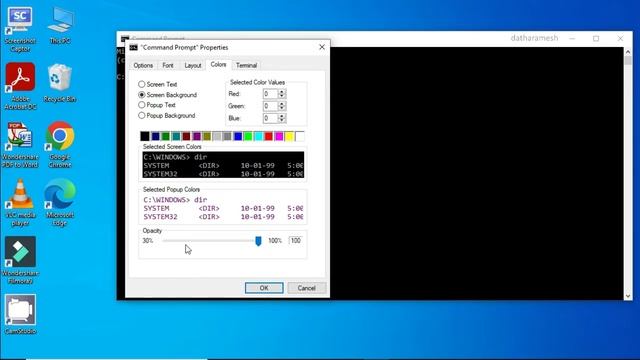Viewport: 640px width, 360px height.
Task: Increase the Green color value
Action: (x=282, y=104)
